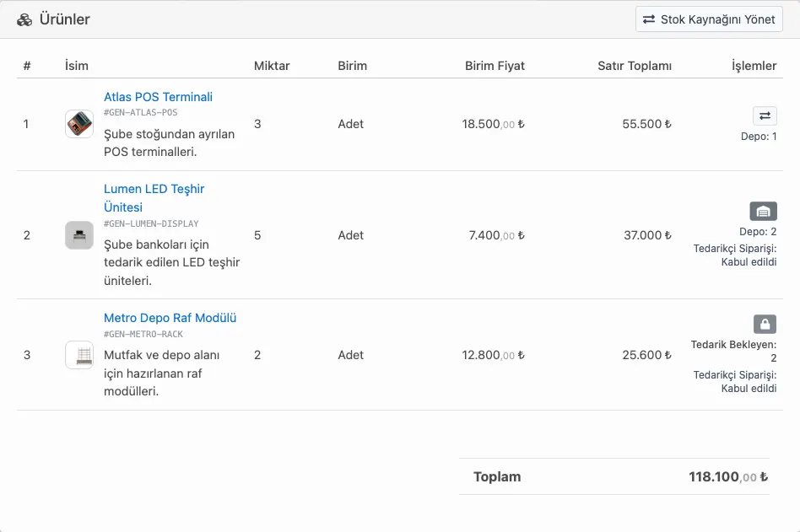This screenshot has height=532, width=800.
Task: Click Tedarik Bekleyen: 2 status text
Action: [733, 351]
